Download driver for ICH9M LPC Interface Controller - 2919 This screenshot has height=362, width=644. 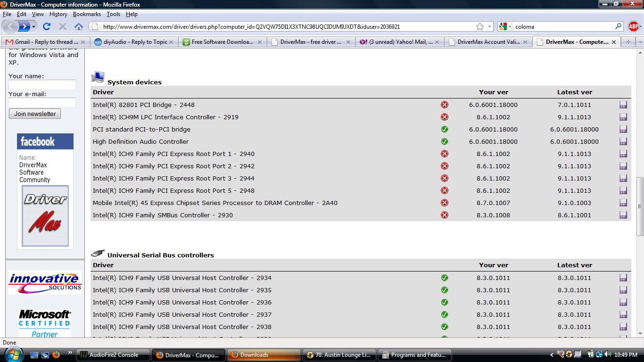click(623, 117)
